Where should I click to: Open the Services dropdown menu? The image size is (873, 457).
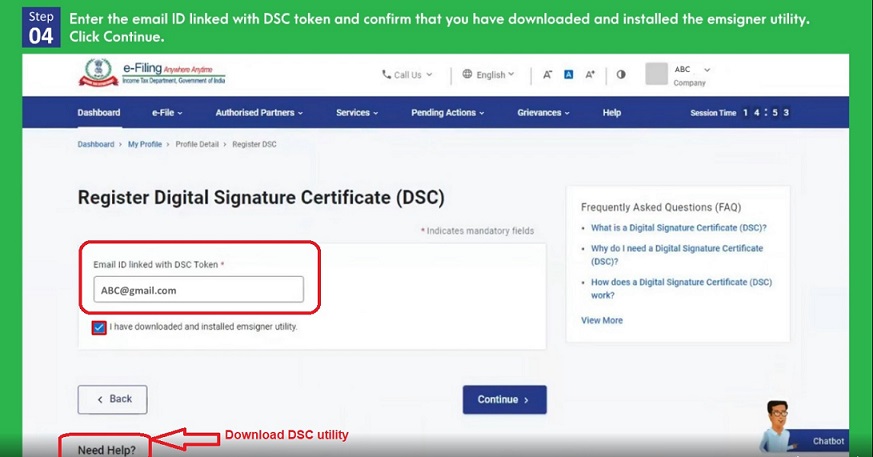357,113
